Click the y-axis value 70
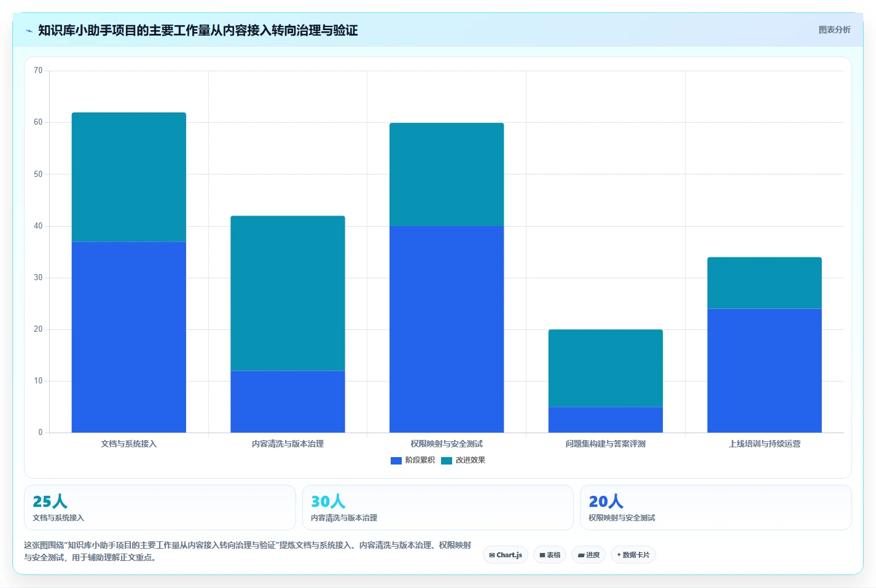Image resolution: width=876 pixels, height=588 pixels. point(38,71)
